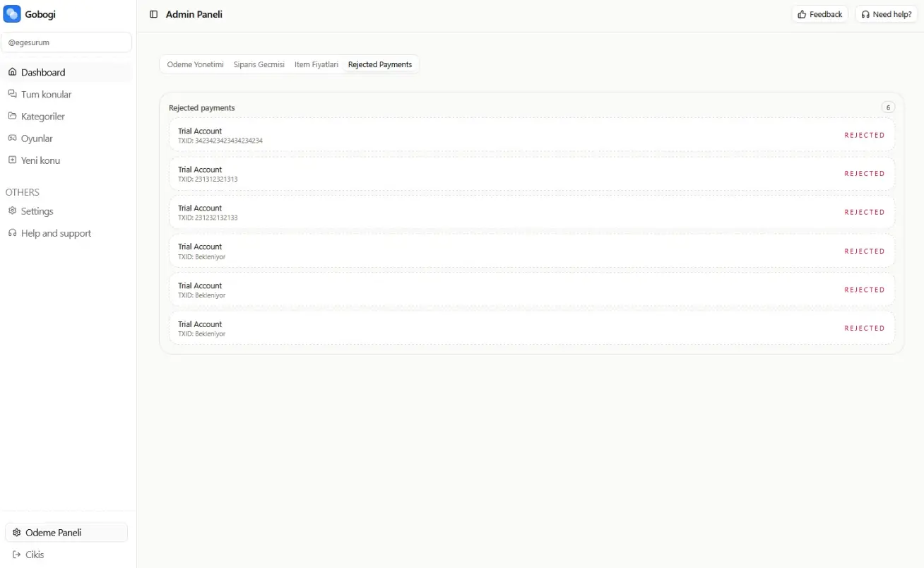Image resolution: width=924 pixels, height=568 pixels.
Task: Click the Oyunlar gamepad icon
Action: point(12,138)
